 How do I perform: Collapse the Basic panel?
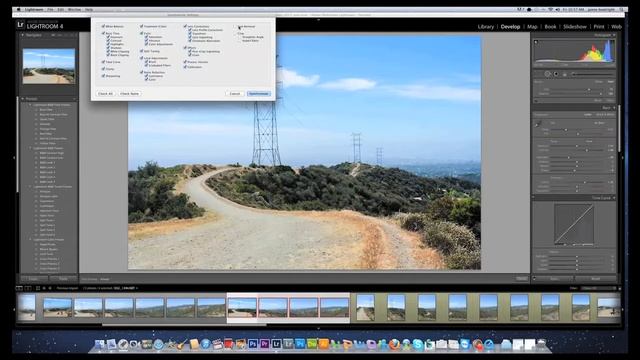tap(614, 108)
